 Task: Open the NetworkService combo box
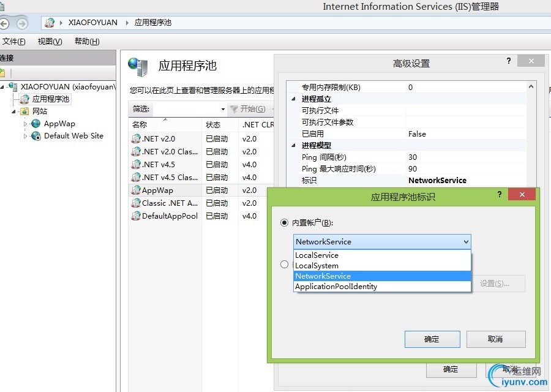[x=382, y=241]
